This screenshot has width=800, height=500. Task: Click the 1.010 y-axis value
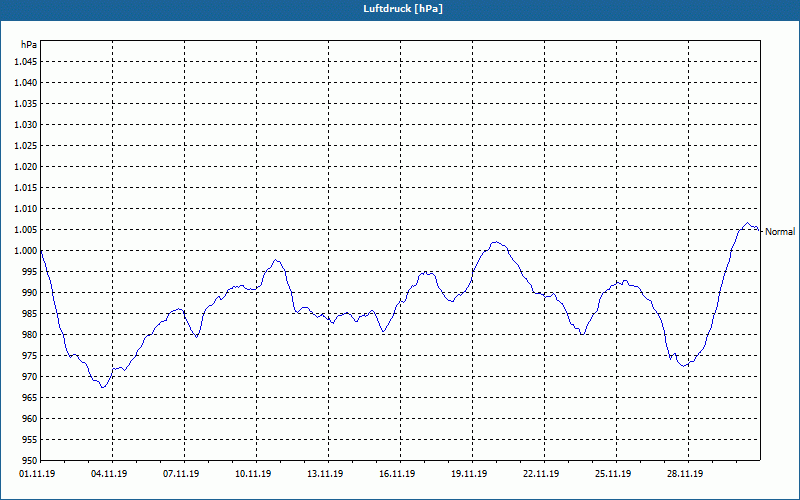(x=26, y=209)
